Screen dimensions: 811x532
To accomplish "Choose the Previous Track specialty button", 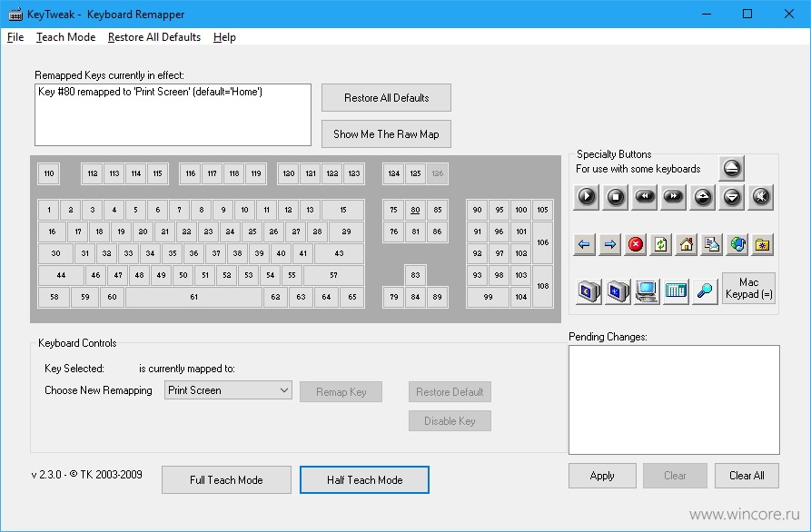I will (645, 197).
